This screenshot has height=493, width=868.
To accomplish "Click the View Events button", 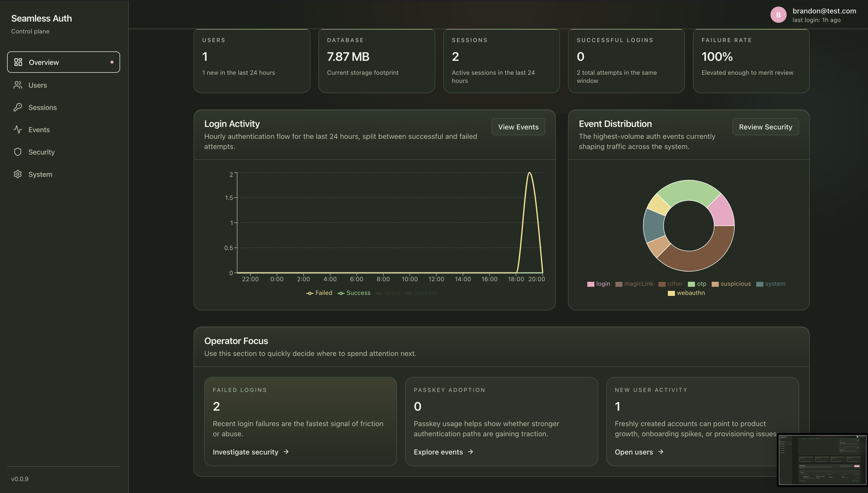I will 518,127.
